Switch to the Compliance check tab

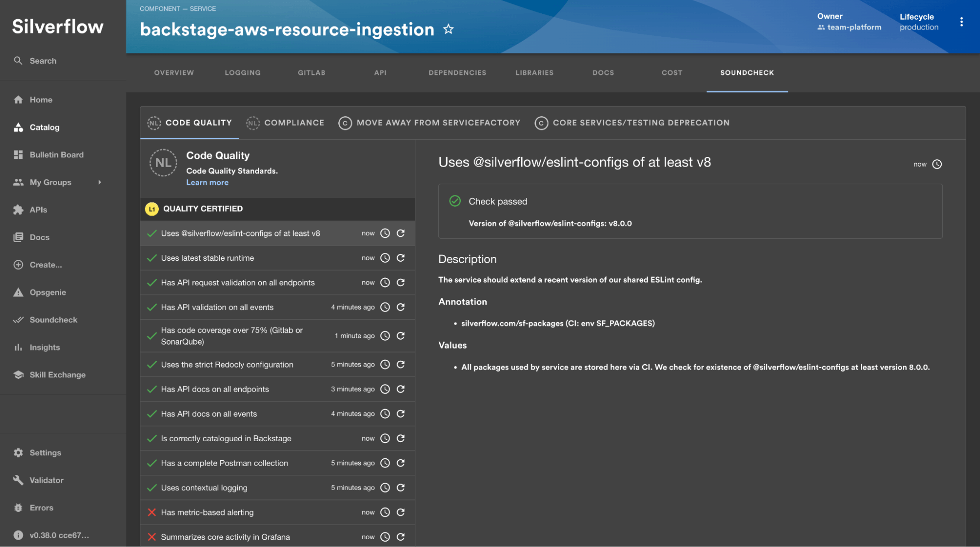[x=285, y=123]
